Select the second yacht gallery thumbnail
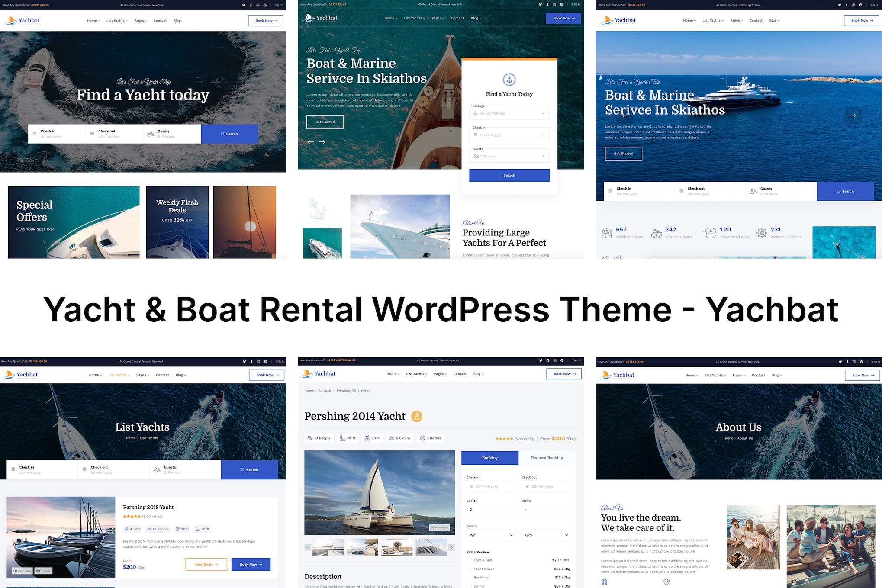 [362, 547]
